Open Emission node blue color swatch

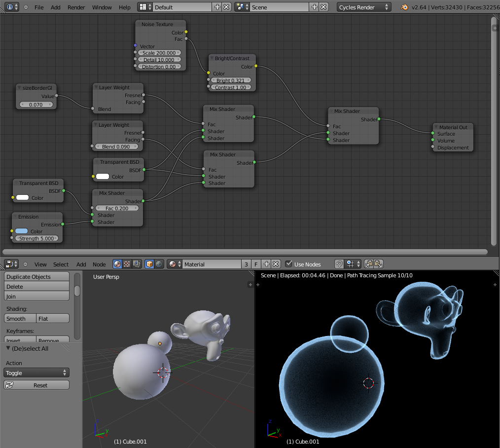(21, 231)
